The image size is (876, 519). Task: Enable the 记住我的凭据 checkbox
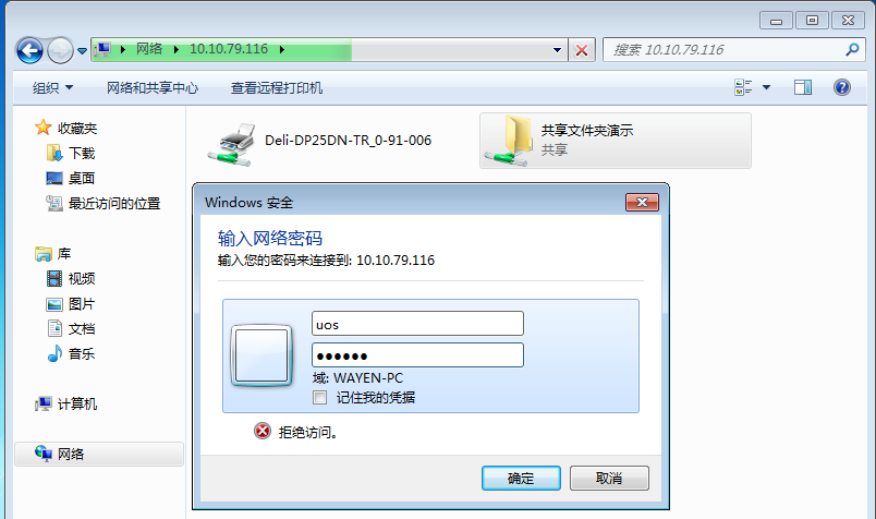(320, 398)
